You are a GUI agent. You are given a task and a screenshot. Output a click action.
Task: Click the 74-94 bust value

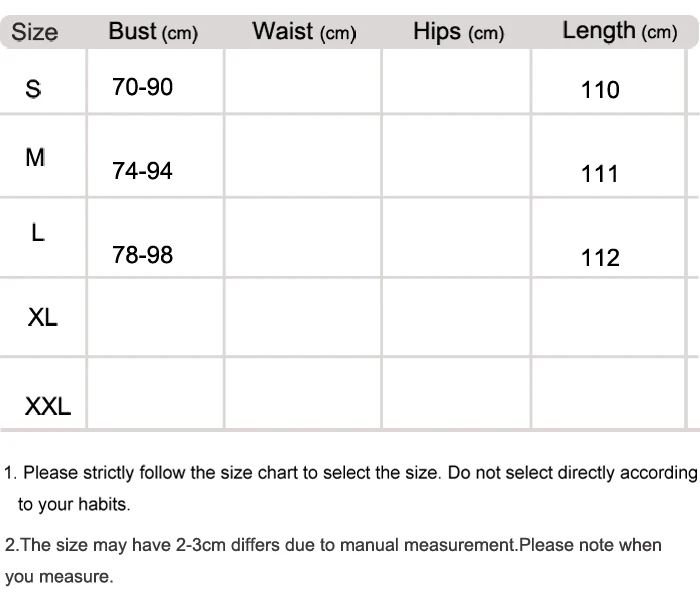[x=142, y=170]
